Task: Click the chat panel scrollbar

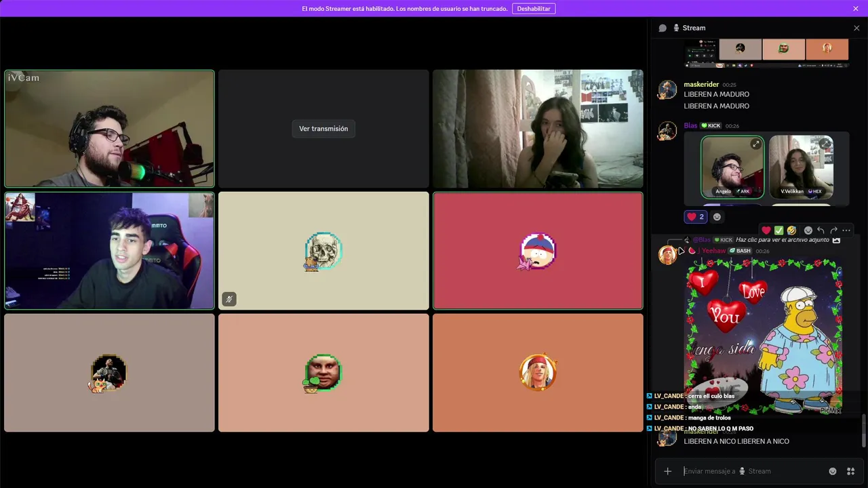Action: (x=864, y=430)
